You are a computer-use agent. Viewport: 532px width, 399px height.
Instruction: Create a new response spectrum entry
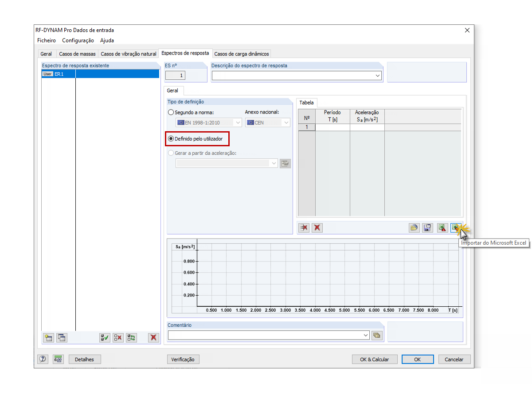pos(48,337)
